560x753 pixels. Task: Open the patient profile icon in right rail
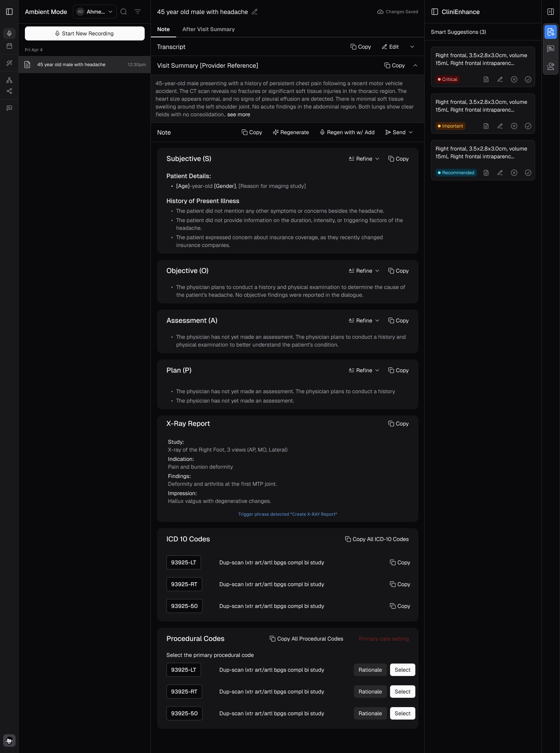click(551, 66)
